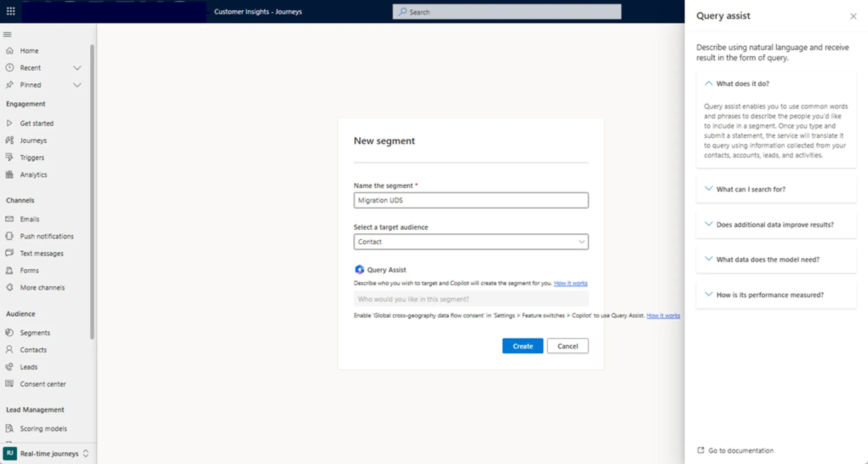Close the Query assist panel

pos(853,16)
